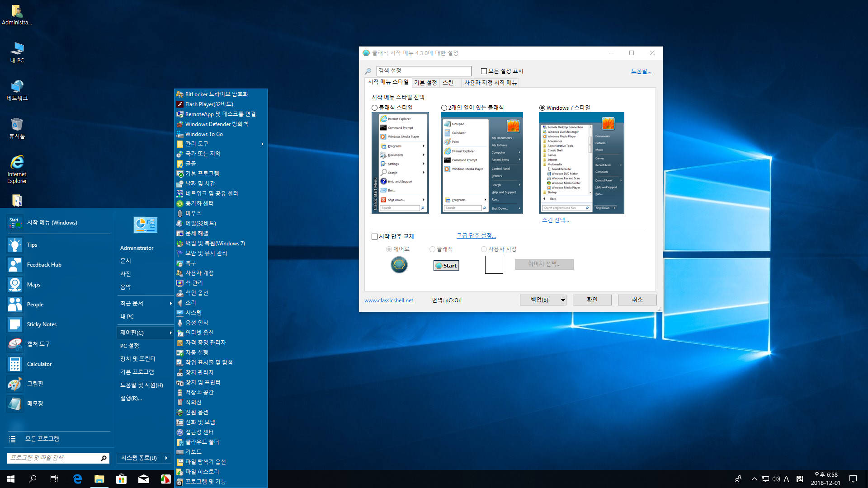Open 장치 및 프린터 in start menu right column

pyautogui.click(x=138, y=359)
